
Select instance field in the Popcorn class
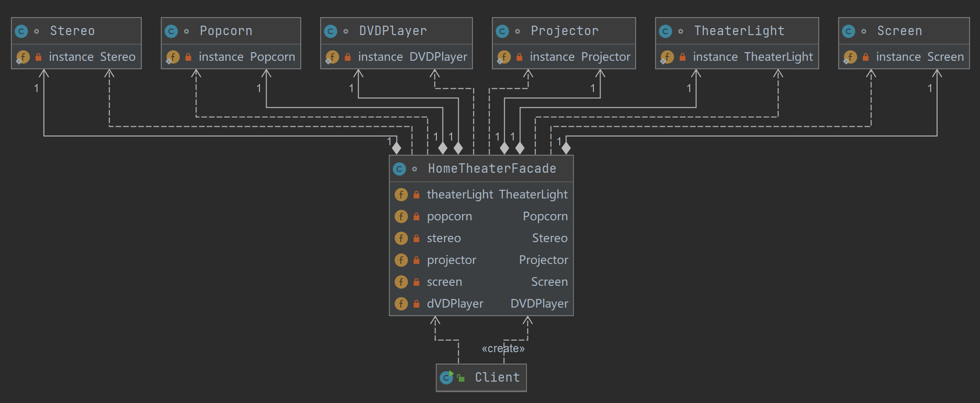(x=246, y=57)
